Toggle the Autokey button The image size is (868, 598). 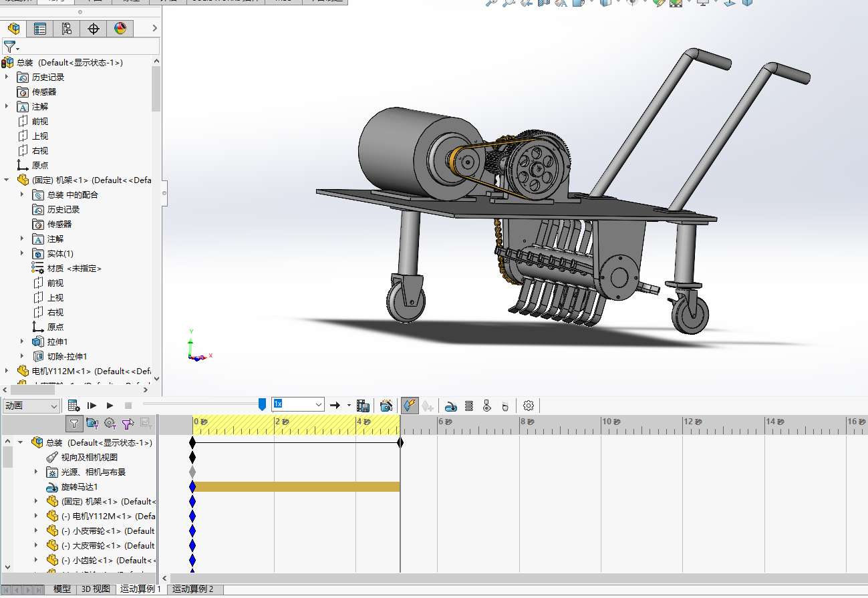[x=410, y=406]
